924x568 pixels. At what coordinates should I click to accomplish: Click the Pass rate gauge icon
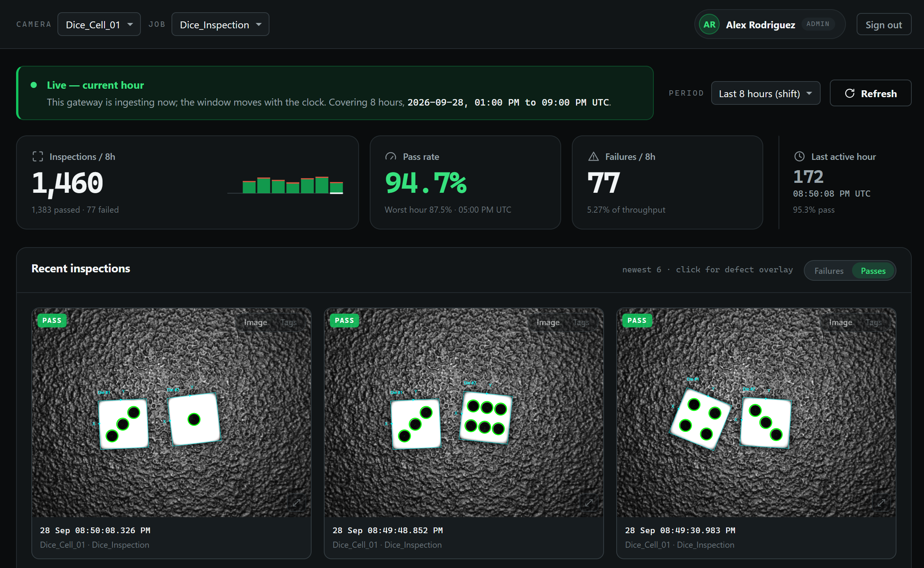pos(390,156)
